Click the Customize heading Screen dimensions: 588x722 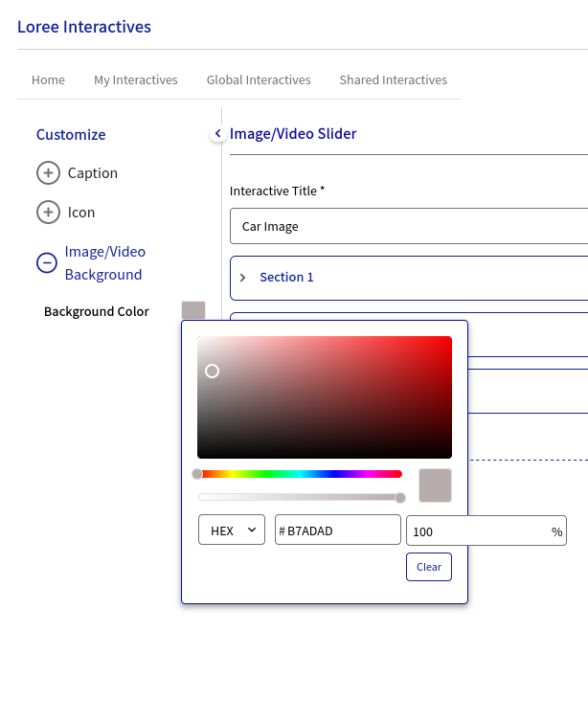(71, 134)
